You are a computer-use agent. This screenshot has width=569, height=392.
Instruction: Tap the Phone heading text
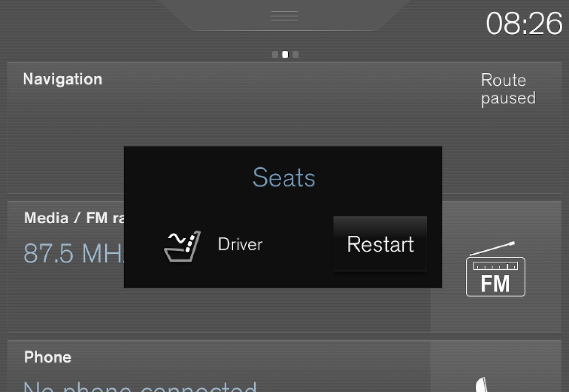tap(48, 357)
